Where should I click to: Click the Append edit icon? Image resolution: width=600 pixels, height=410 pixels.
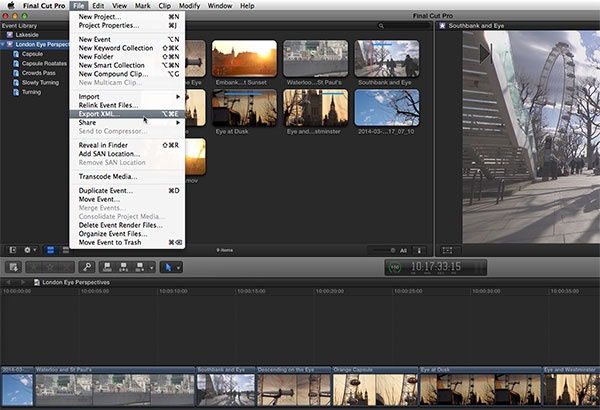(x=140, y=267)
